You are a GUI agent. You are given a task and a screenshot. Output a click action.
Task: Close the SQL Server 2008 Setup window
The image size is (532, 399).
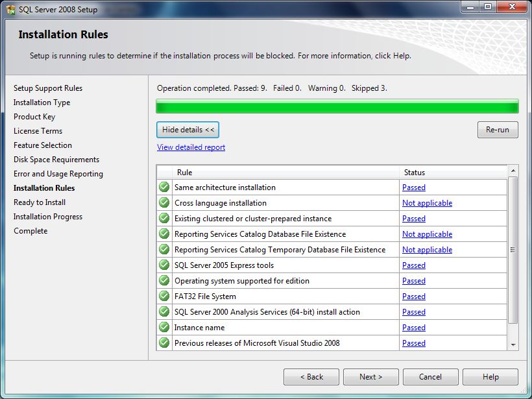click(513, 6)
